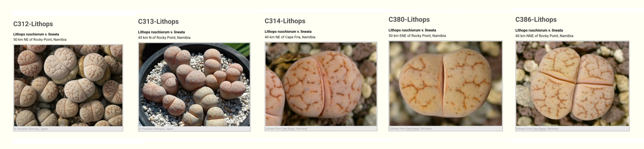Open the C386-Lithops heading
Image resolution: width=644 pixels, height=149 pixels.
tap(536, 19)
